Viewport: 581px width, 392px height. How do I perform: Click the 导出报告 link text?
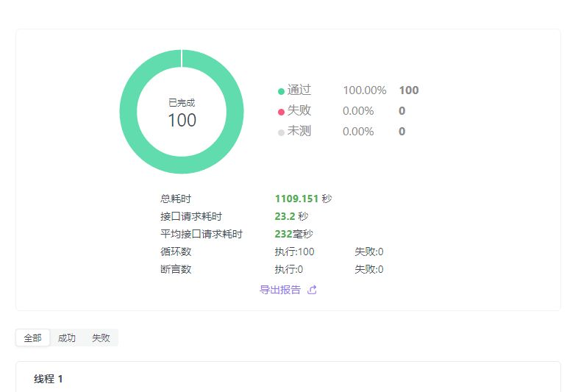pos(280,290)
